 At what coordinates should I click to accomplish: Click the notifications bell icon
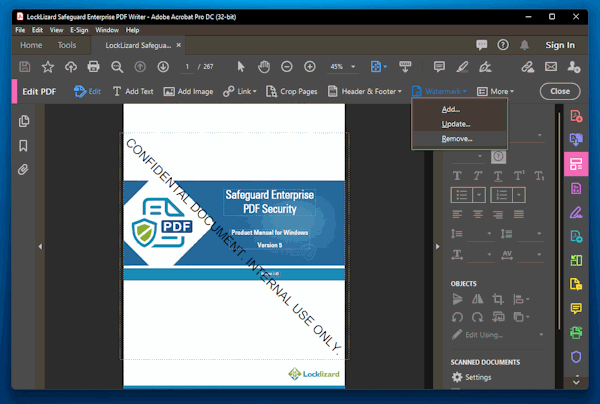(x=524, y=45)
